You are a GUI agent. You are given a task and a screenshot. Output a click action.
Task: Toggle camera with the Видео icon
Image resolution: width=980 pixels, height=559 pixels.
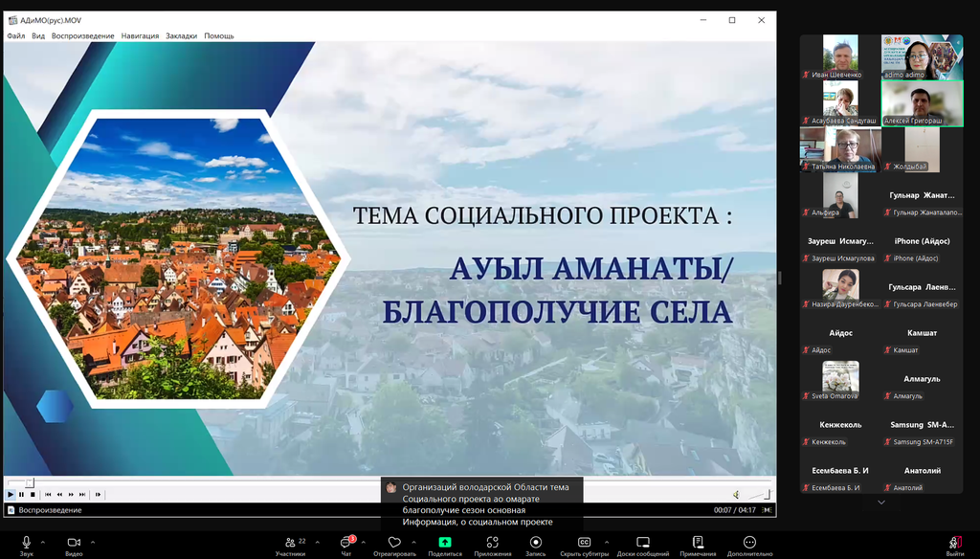click(x=74, y=543)
